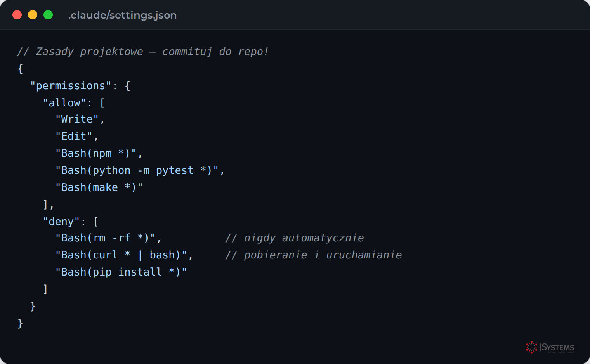Click the green maximize window button

tap(48, 15)
